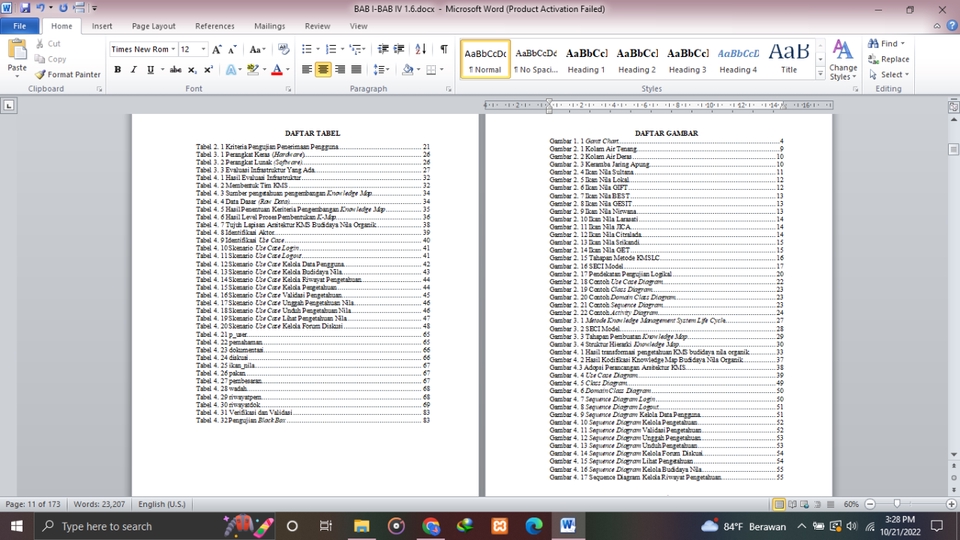The image size is (960, 540).
Task: Open Line Spacing options
Action: (x=381, y=70)
